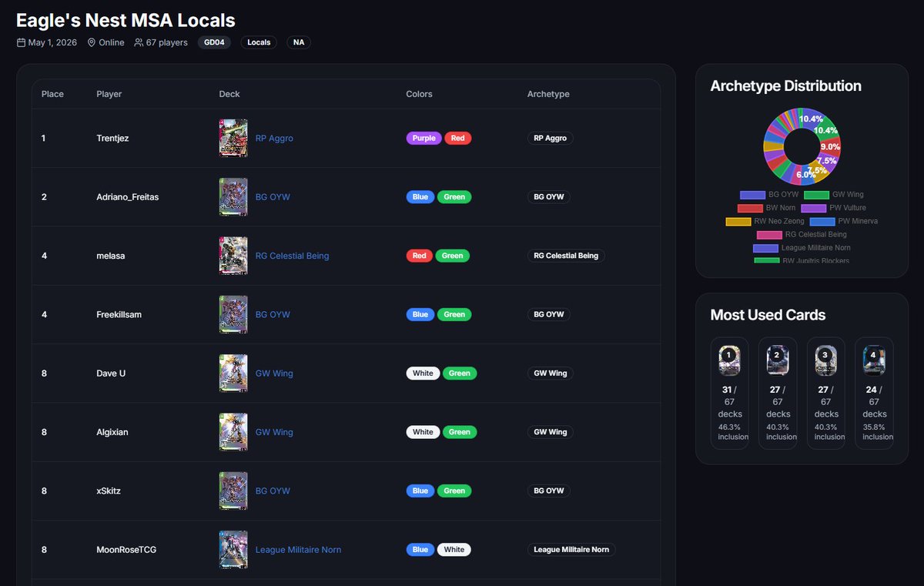Click the 6.0% donut chart segment
The height and width of the screenshot is (586, 924).
click(x=805, y=175)
